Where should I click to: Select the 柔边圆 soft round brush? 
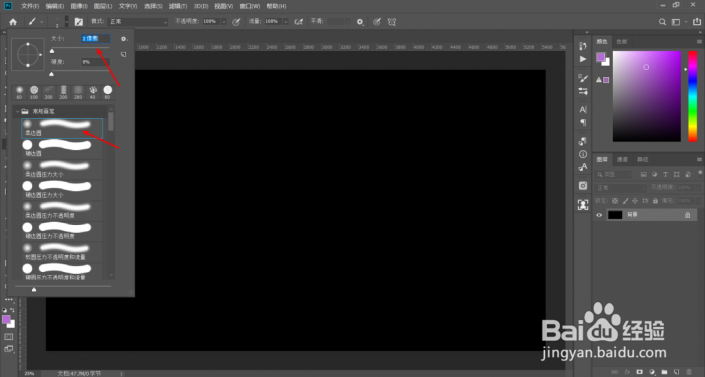tap(62, 128)
